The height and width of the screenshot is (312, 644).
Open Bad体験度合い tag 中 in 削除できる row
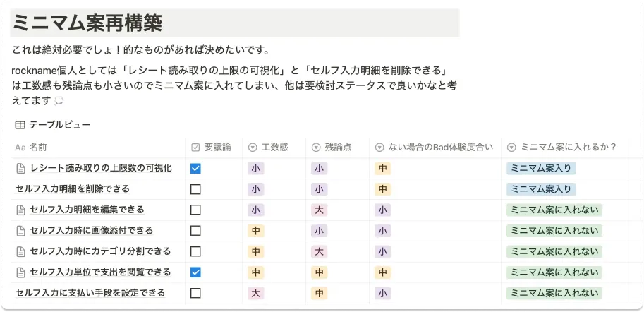(x=383, y=189)
